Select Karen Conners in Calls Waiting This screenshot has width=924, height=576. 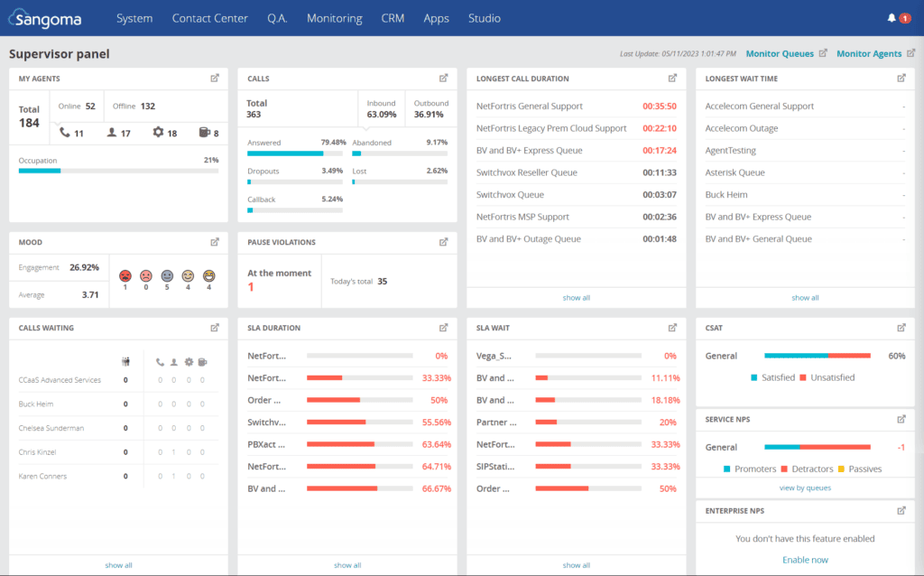(x=118, y=476)
